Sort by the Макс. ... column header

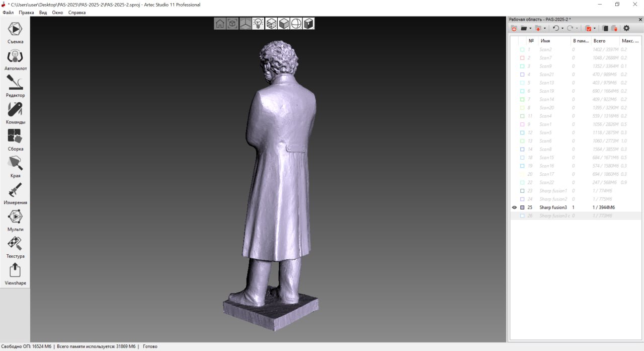[x=630, y=41]
